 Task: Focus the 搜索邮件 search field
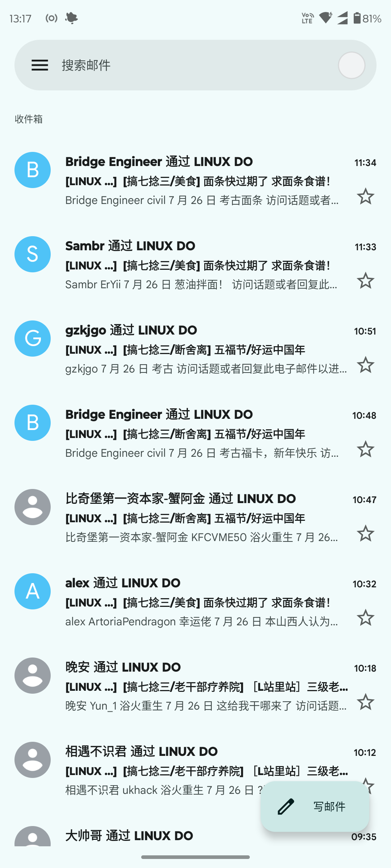[x=195, y=65]
